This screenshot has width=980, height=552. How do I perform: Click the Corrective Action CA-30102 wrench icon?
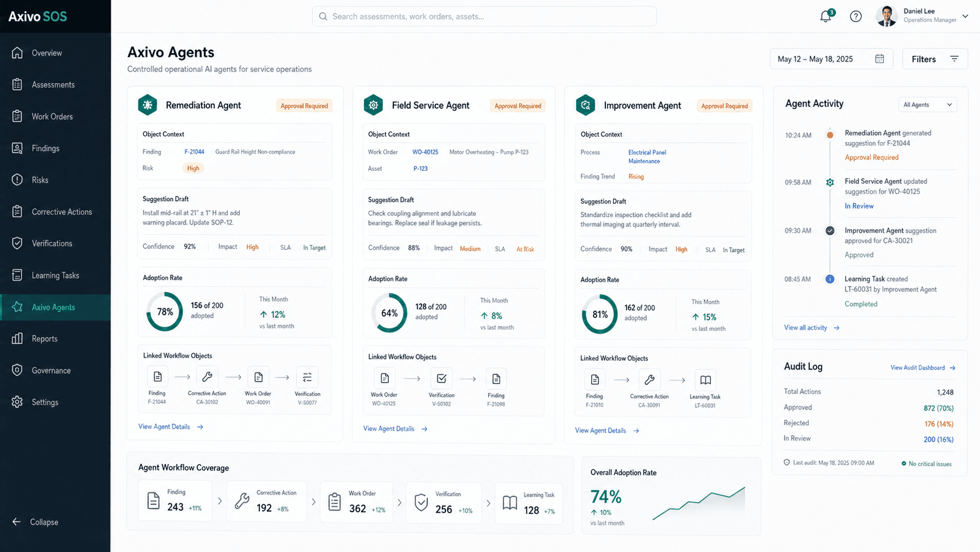(207, 377)
